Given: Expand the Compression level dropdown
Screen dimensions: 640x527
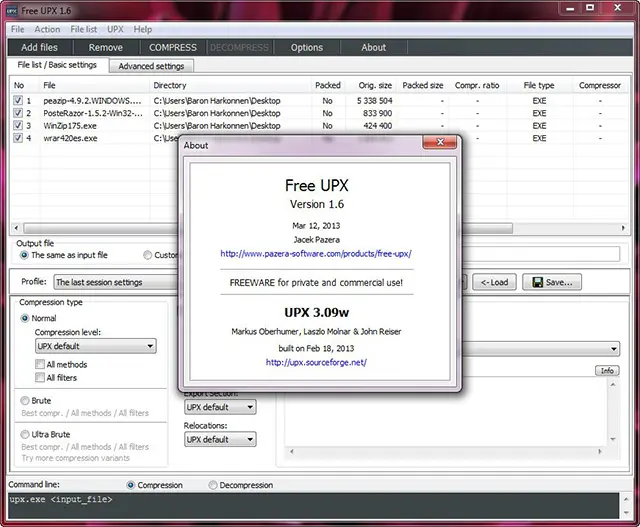Looking at the screenshot, I should 95,346.
